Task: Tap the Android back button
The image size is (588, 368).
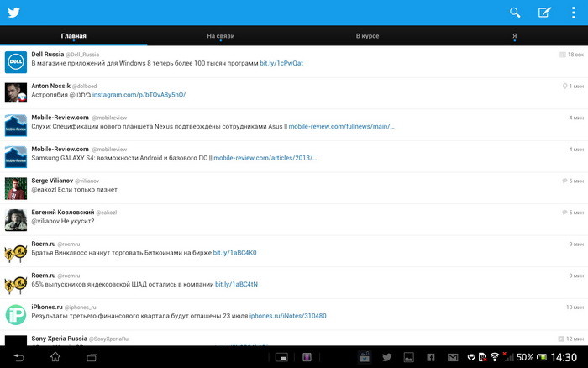Action: [18, 357]
